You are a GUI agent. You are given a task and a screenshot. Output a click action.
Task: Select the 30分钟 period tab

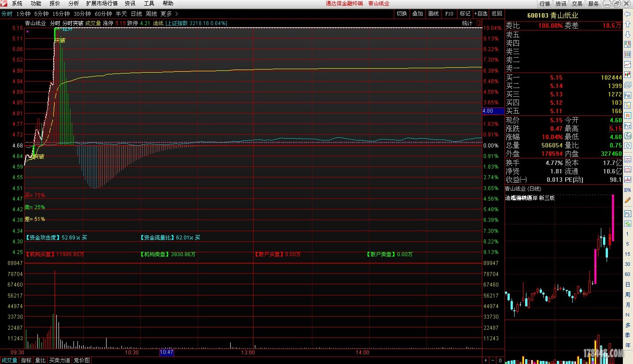[x=82, y=14]
